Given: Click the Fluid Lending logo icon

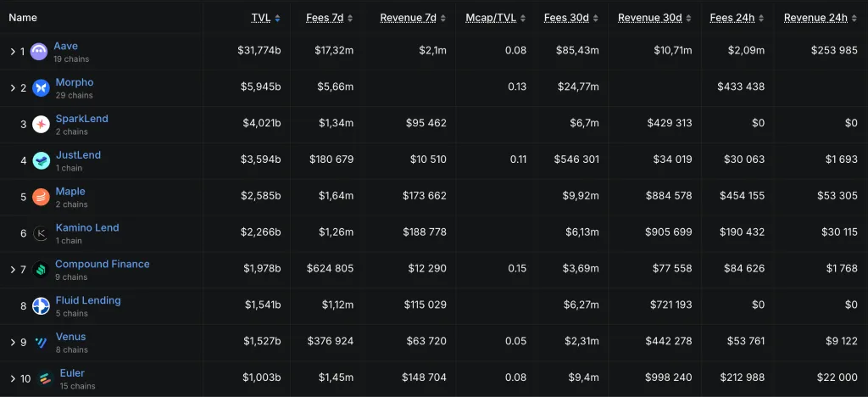Looking at the screenshot, I should point(41,306).
